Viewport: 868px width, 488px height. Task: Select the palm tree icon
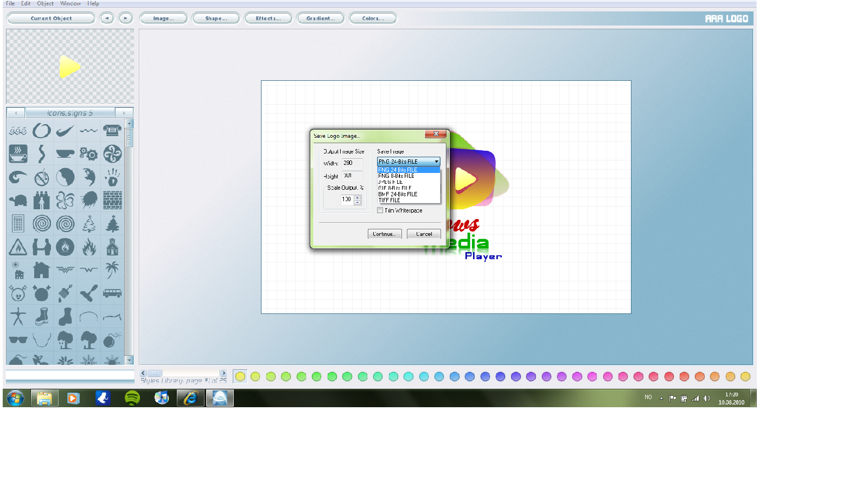(112, 270)
